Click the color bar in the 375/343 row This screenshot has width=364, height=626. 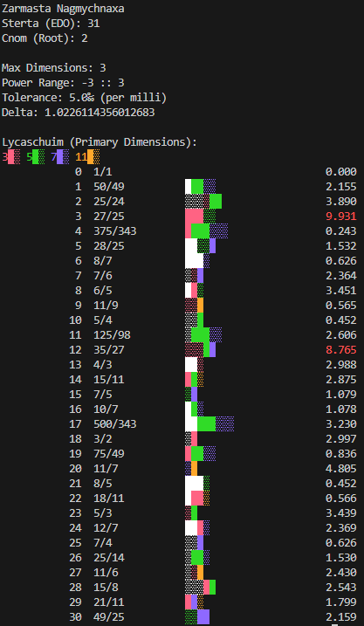point(206,231)
